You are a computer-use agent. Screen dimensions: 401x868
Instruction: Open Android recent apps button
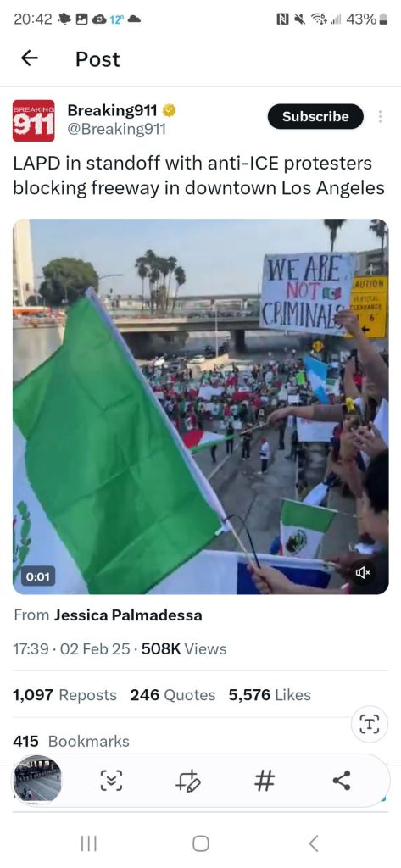click(89, 843)
